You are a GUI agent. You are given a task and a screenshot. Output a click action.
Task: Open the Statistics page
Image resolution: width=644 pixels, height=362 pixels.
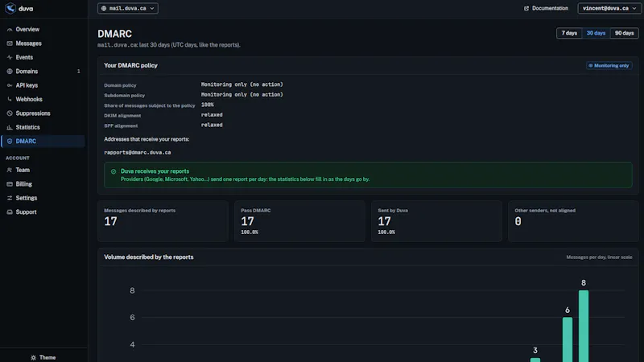click(43, 127)
